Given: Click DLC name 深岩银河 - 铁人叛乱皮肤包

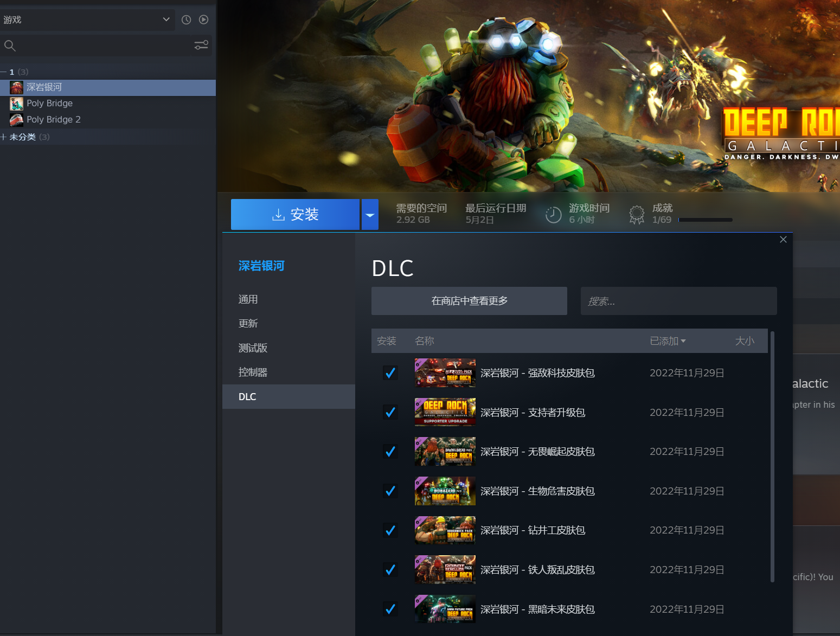Looking at the screenshot, I should 537,570.
